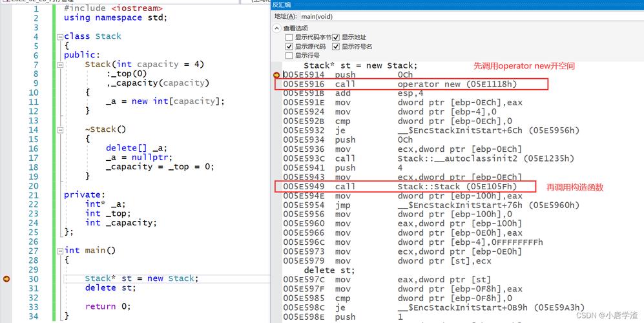Uncheck the 显示源代码 checkbox
This screenshot has height=323, width=644.
click(289, 47)
